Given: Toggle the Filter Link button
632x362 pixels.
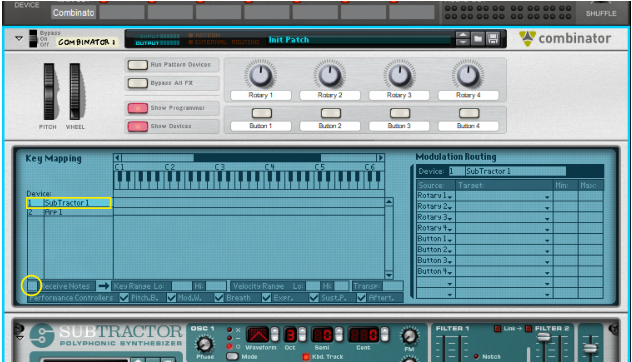Looking at the screenshot, I should 498,329.
